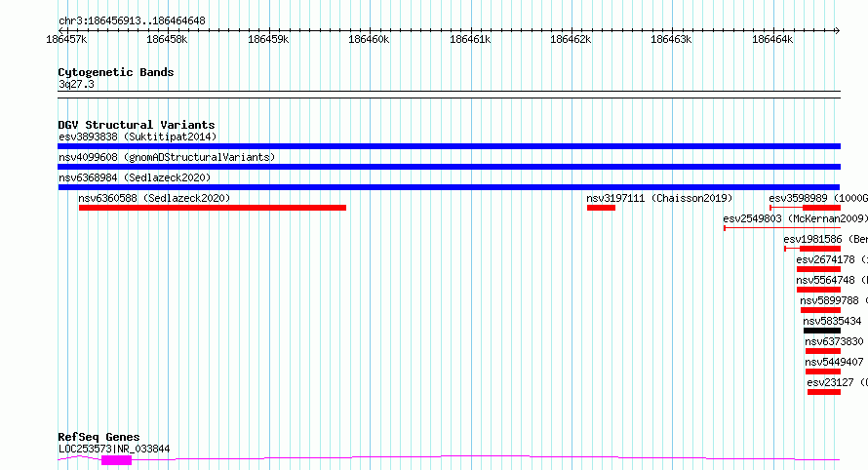The height and width of the screenshot is (470, 868).
Task: Click the 186457k ruler tick label
Action: click(x=66, y=39)
